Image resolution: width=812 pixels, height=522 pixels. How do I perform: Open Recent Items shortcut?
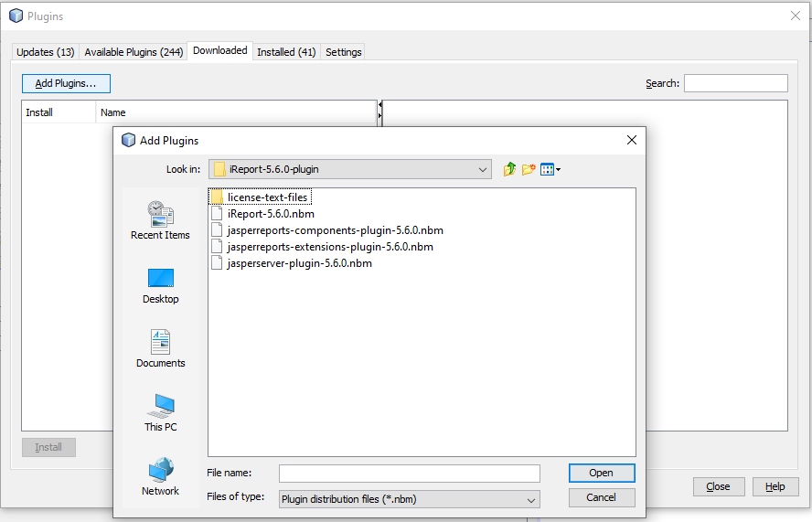tap(161, 221)
